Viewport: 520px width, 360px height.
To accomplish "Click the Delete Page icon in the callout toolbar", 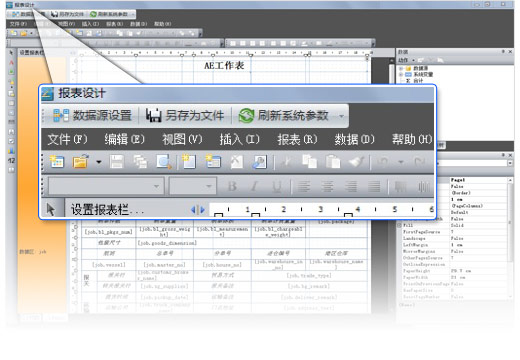I will pos(236,162).
